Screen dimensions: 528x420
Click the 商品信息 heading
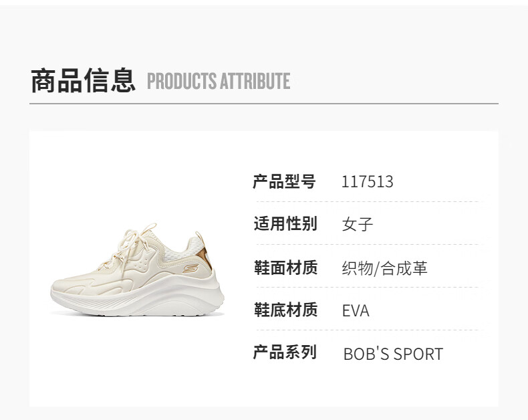pos(83,80)
